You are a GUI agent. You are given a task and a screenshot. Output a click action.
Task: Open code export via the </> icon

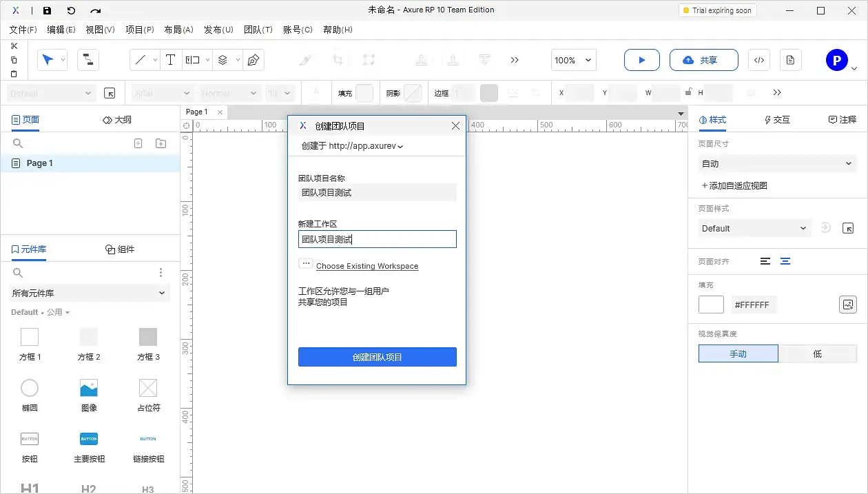click(758, 60)
